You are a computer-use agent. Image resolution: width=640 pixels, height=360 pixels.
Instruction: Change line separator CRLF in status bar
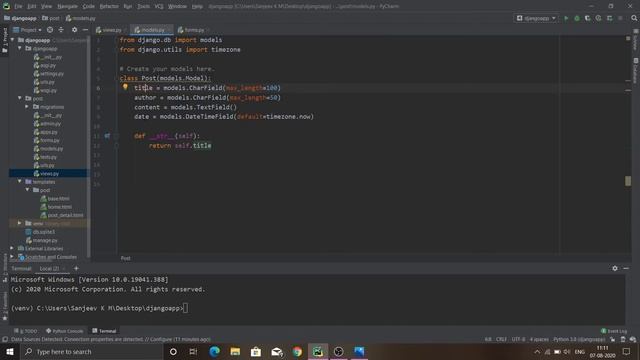[501, 339]
